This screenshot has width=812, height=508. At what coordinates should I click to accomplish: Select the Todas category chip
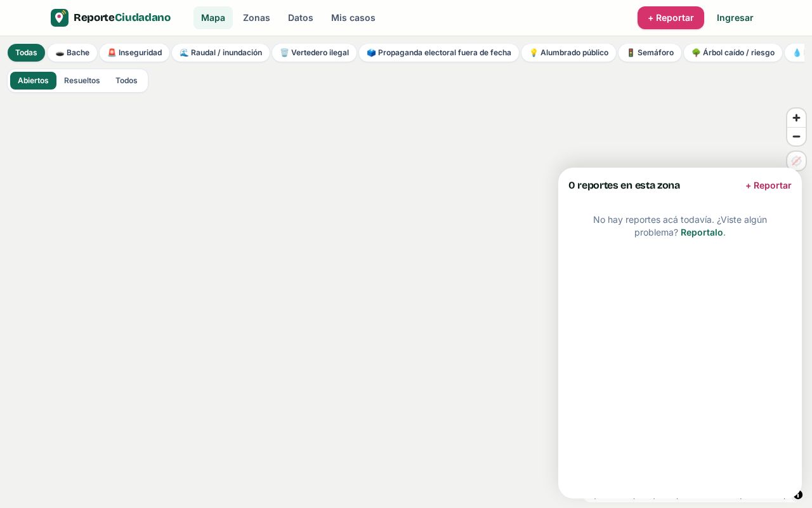pos(26,53)
